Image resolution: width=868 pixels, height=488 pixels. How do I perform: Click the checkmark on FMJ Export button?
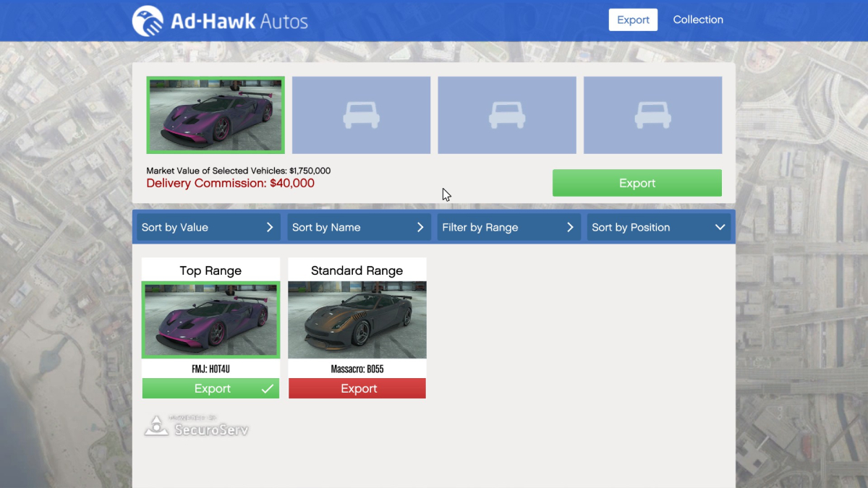[268, 389]
